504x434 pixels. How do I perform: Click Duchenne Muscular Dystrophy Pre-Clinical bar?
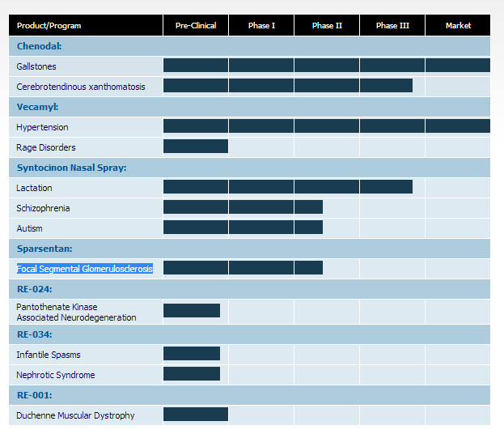pyautogui.click(x=196, y=415)
